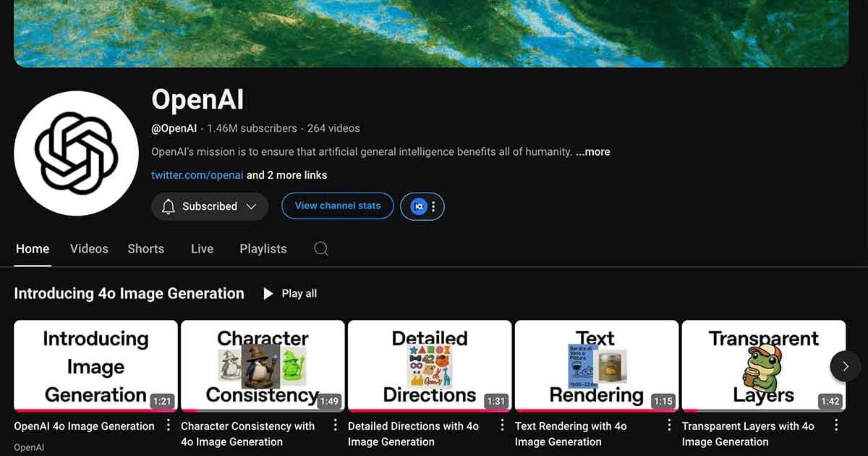
Task: Expand channel description with ...more
Action: (592, 152)
